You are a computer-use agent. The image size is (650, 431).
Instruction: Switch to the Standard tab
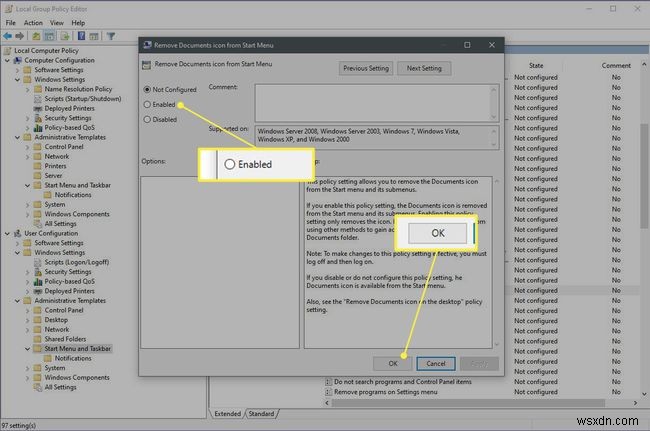pyautogui.click(x=262, y=414)
